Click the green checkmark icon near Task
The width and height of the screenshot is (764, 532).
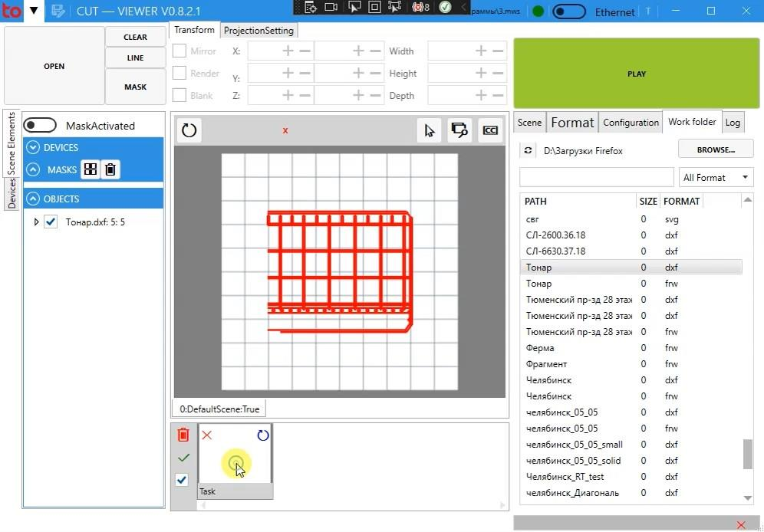click(x=183, y=458)
